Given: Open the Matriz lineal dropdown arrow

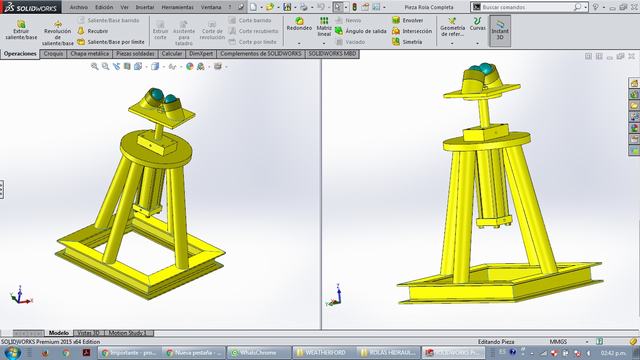Looking at the screenshot, I should click(x=324, y=43).
